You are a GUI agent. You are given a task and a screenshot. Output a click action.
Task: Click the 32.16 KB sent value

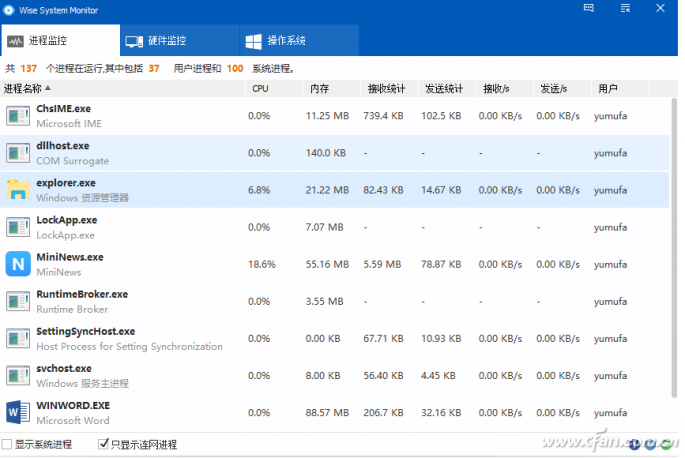[x=441, y=413]
